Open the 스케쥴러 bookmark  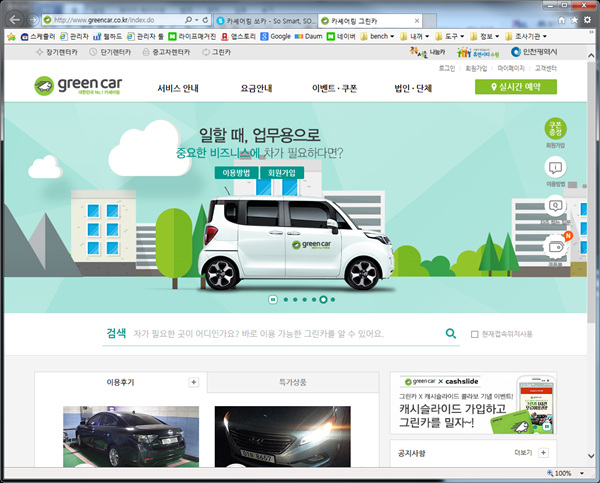38,36
